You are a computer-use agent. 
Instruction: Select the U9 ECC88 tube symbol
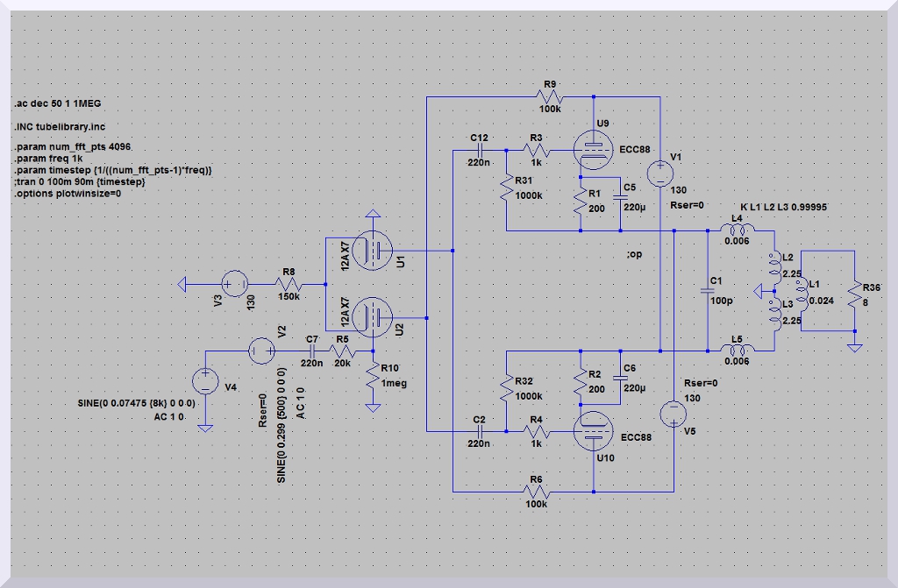[595, 148]
